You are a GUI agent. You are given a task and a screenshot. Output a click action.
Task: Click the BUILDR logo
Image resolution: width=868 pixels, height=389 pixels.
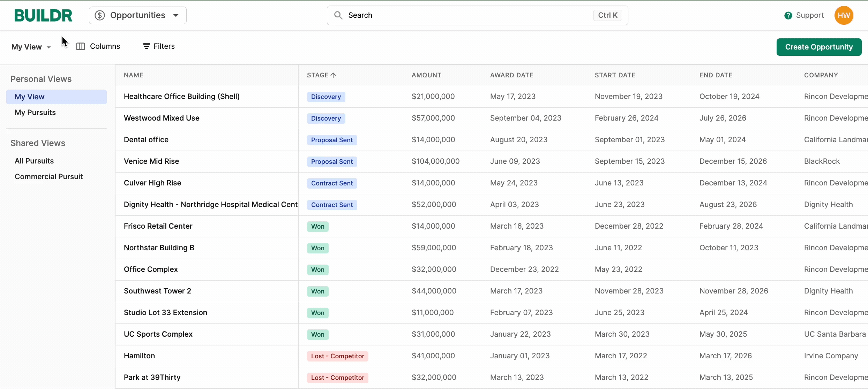pos(43,15)
